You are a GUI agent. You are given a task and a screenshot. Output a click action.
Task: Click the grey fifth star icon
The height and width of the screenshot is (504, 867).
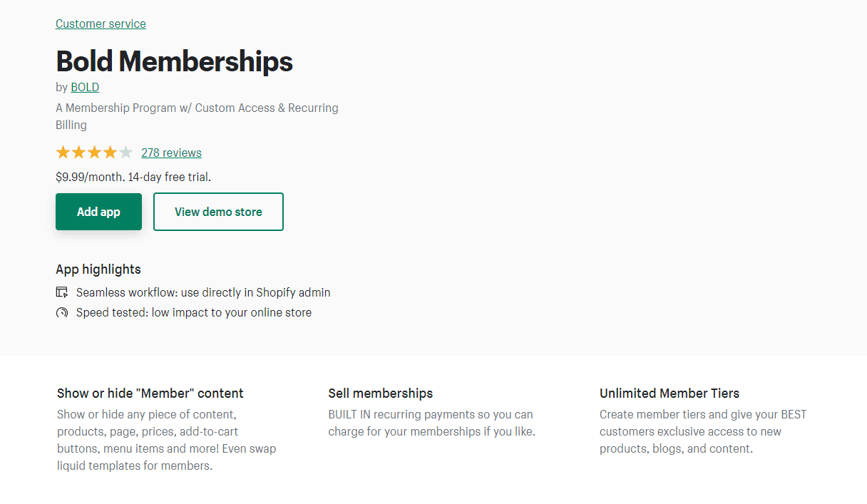125,152
